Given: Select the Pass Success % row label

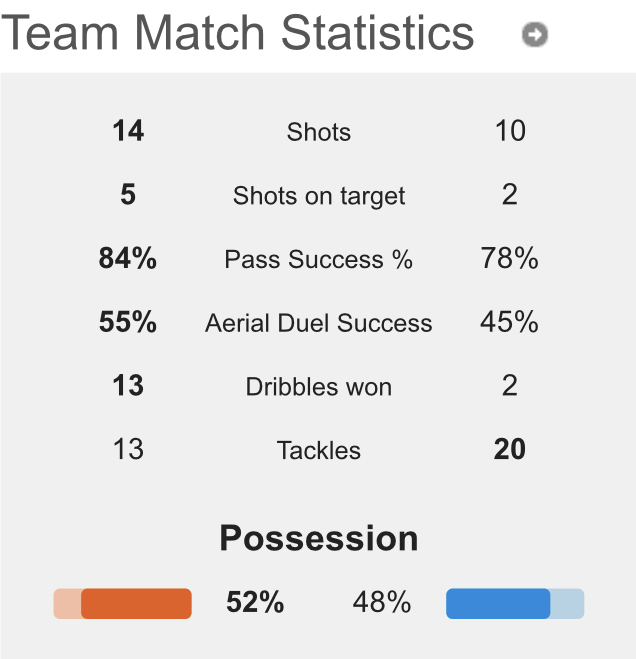Looking at the screenshot, I should pyautogui.click(x=319, y=260).
